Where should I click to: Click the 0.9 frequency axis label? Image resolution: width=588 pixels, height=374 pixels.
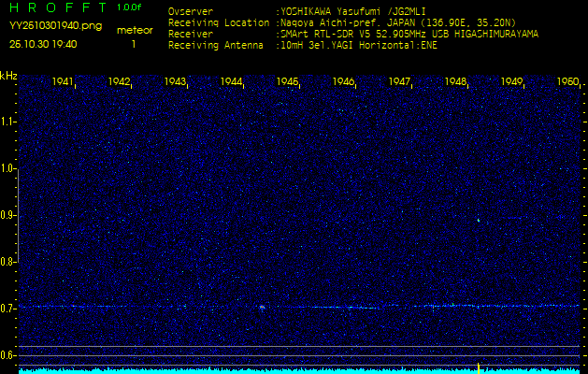pyautogui.click(x=8, y=215)
